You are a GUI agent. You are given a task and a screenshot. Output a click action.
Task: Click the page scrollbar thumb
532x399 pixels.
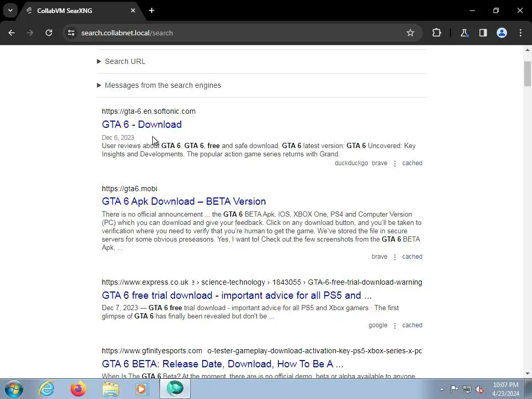tap(527, 74)
